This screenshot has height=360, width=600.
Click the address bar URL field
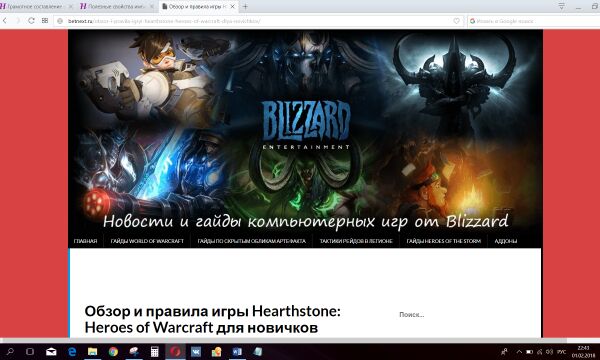(x=258, y=21)
